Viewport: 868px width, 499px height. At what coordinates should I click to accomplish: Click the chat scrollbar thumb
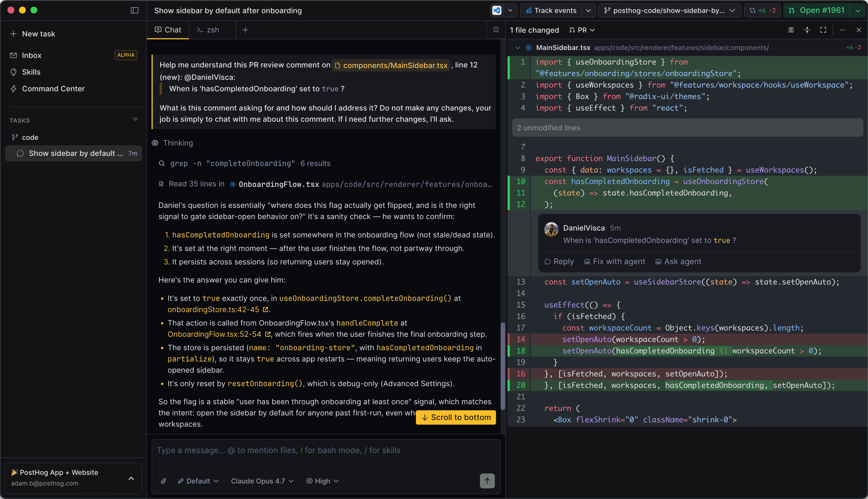503,366
